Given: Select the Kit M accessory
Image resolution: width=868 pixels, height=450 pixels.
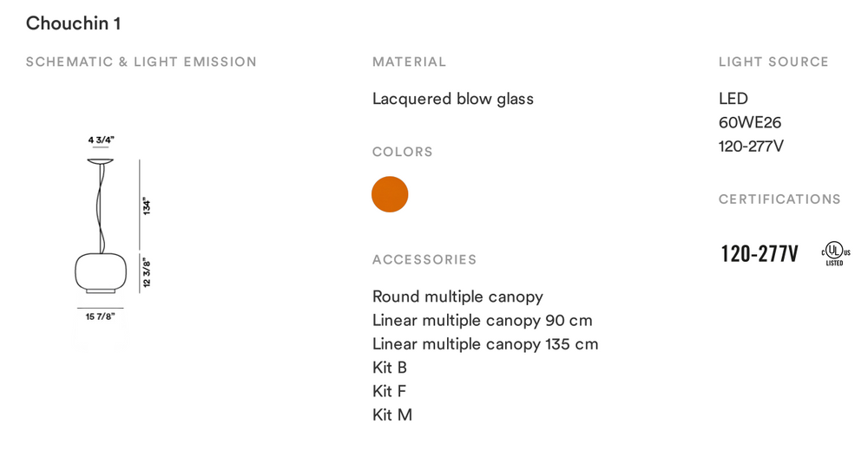Looking at the screenshot, I should (x=392, y=414).
